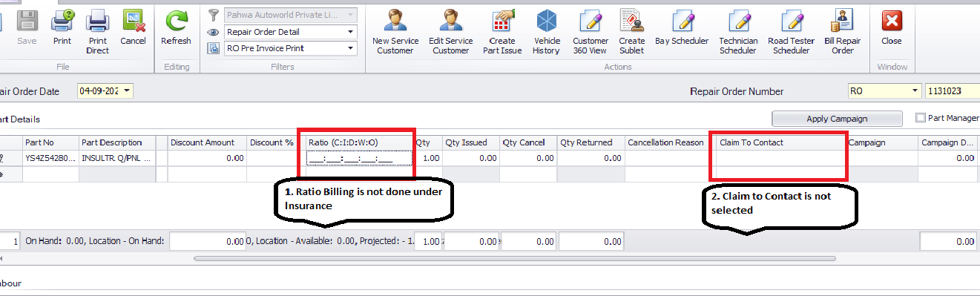
Task: Click the Qty Cancel column header
Action: [x=528, y=142]
